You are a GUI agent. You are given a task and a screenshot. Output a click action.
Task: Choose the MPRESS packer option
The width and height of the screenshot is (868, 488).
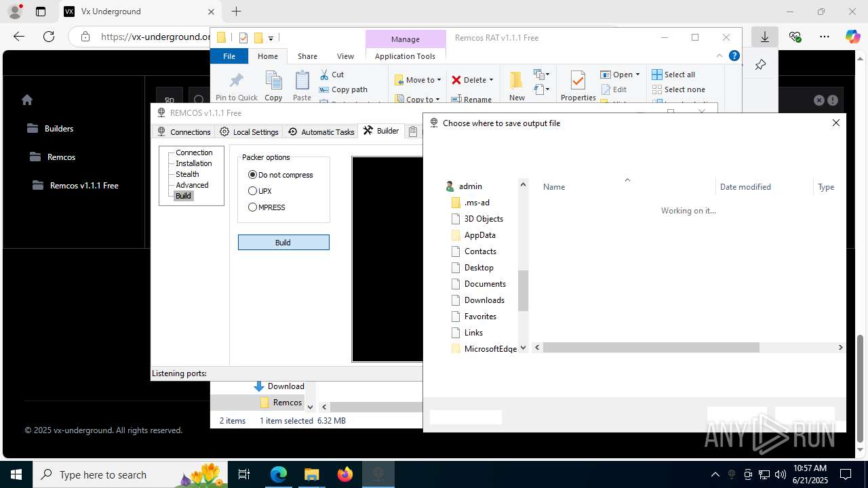267,207
